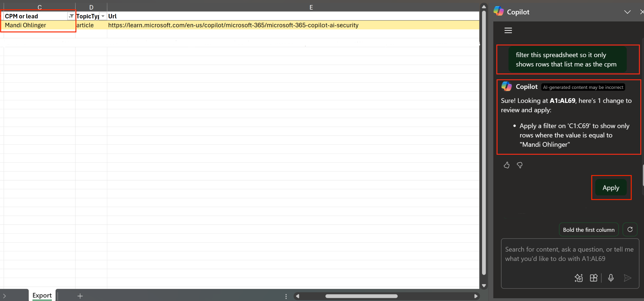Add a new sheet with the plus icon

[x=80, y=296]
